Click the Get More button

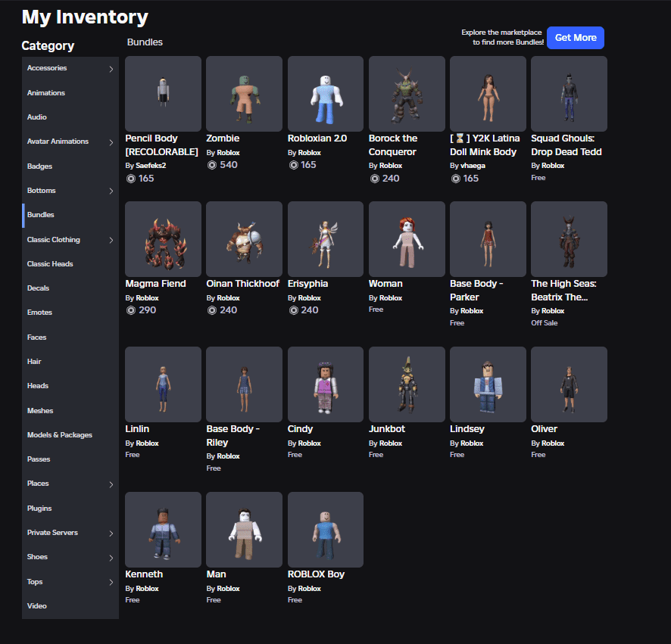575,38
